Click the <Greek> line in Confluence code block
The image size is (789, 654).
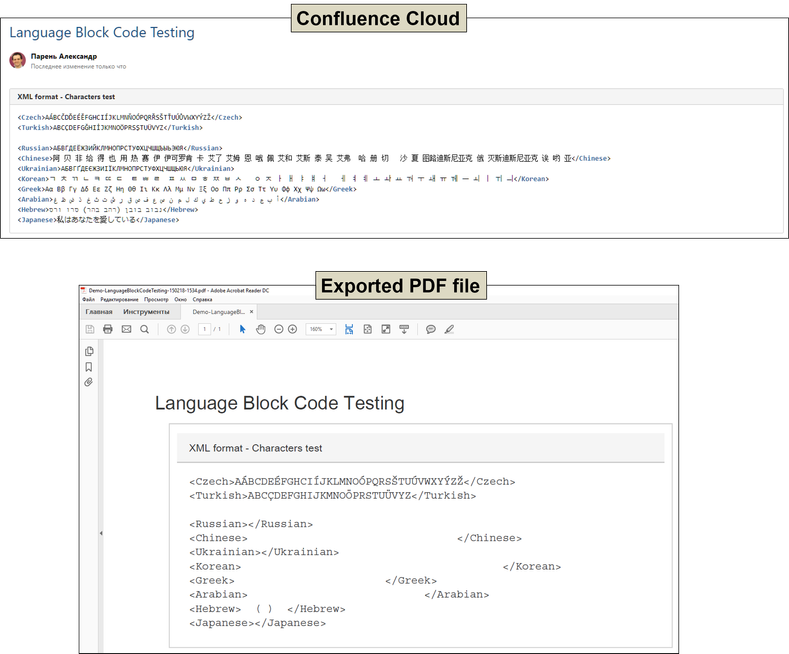(x=187, y=189)
